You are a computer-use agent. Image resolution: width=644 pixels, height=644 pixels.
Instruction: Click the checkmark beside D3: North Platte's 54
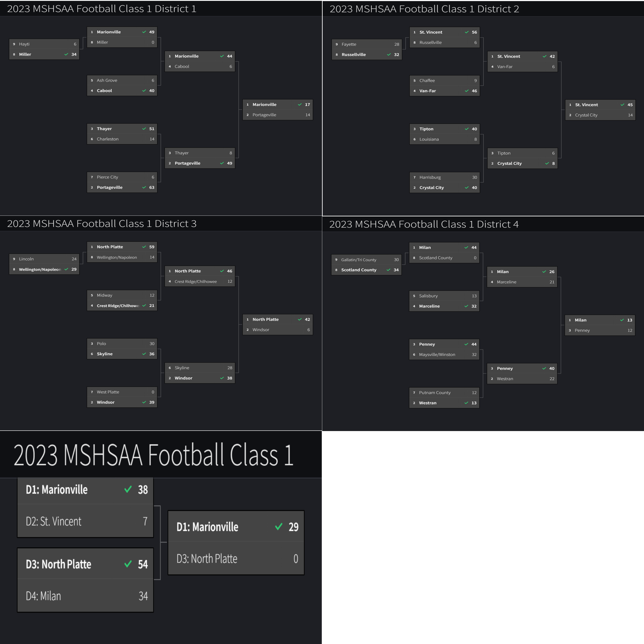point(128,564)
